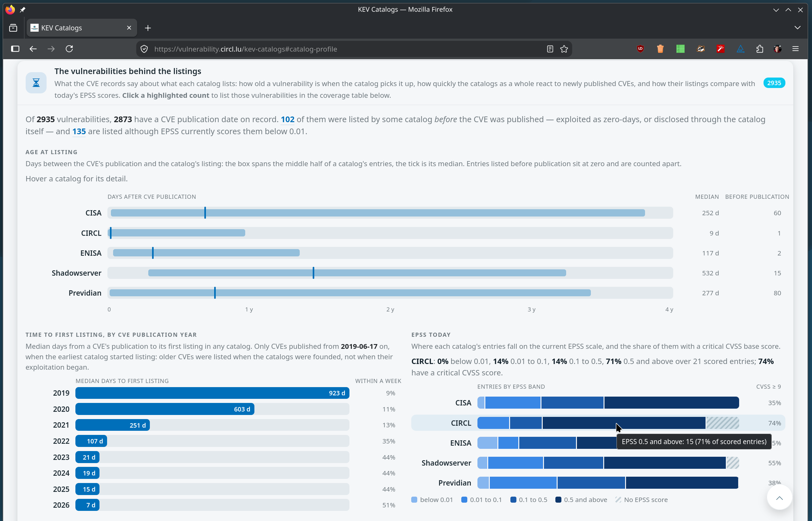Image resolution: width=812 pixels, height=521 pixels.
Task: Click Previdian before publication count 80
Action: point(777,293)
